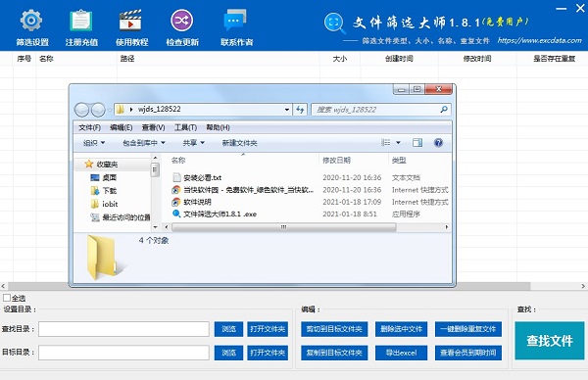Click 是否存在重复 column header in main table
The width and height of the screenshot is (588, 380).
click(x=555, y=59)
